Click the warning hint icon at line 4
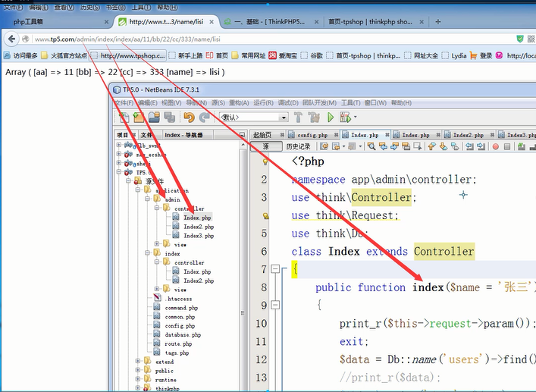The image size is (536, 392). (x=265, y=215)
